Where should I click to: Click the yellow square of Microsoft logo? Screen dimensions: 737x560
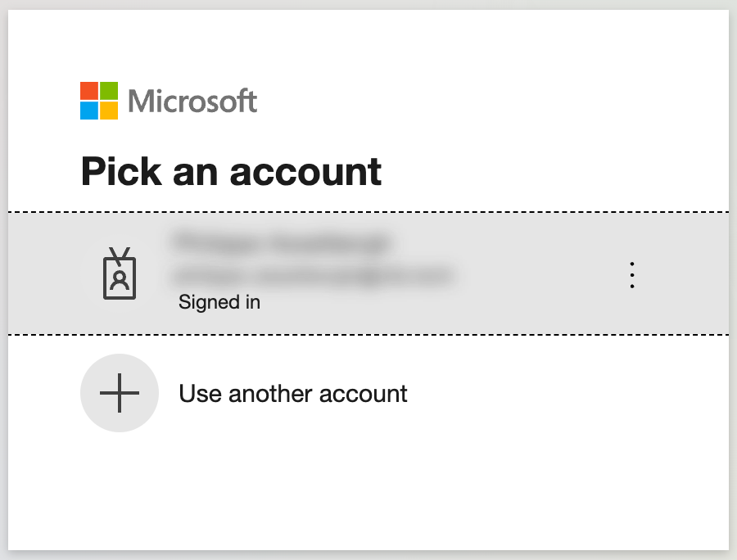109,111
